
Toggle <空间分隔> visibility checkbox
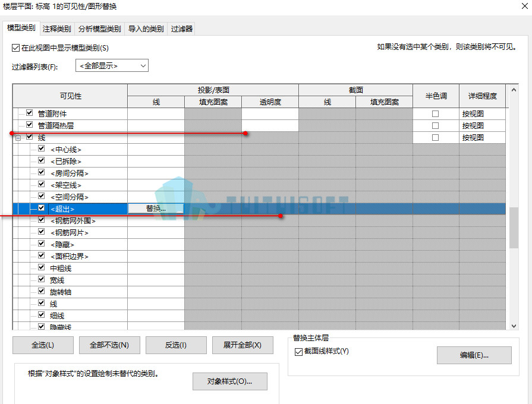coord(42,195)
